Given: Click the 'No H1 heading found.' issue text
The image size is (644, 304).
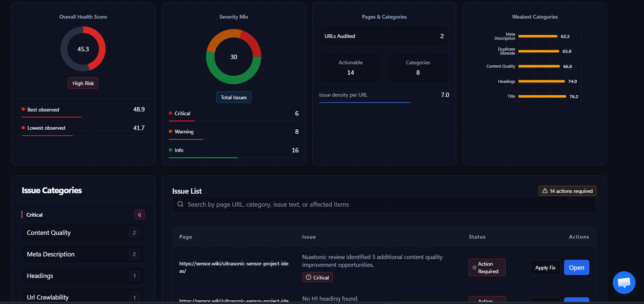Looking at the screenshot, I should (x=330, y=298).
